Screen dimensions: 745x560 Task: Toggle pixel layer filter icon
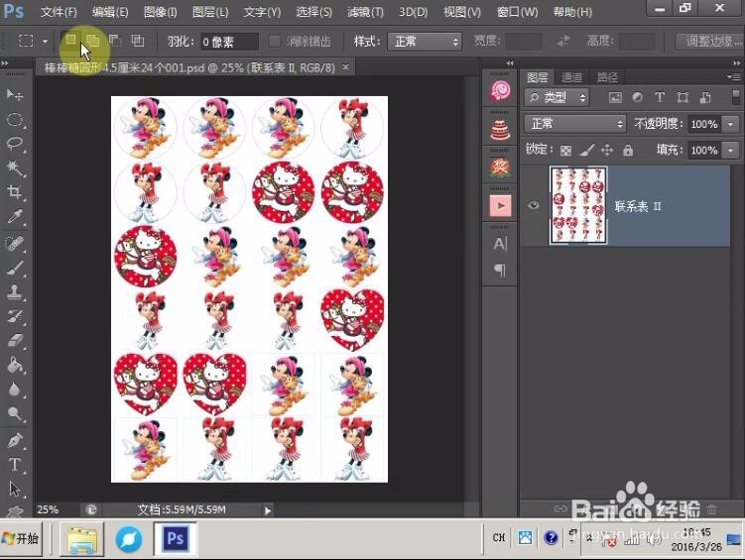615,98
